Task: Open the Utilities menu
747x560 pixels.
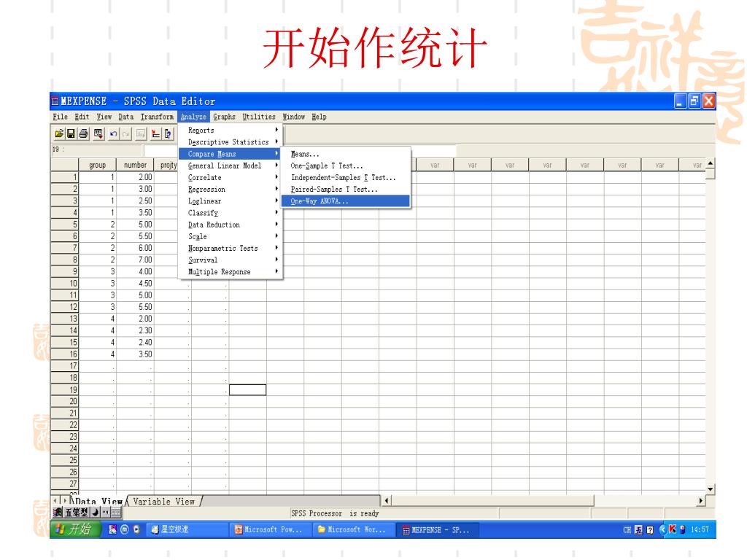Action: point(259,117)
